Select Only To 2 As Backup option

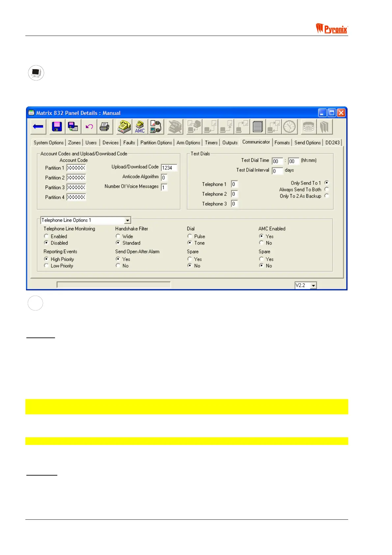coord(327,196)
